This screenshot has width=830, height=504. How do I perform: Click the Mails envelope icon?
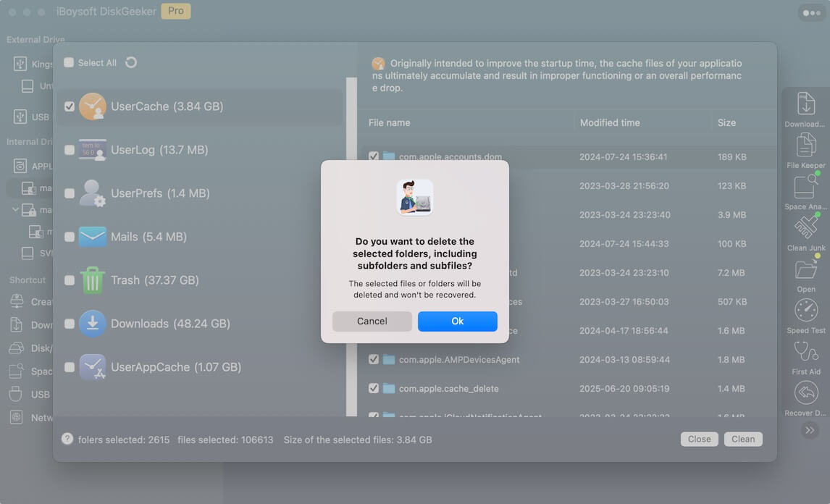[93, 237]
